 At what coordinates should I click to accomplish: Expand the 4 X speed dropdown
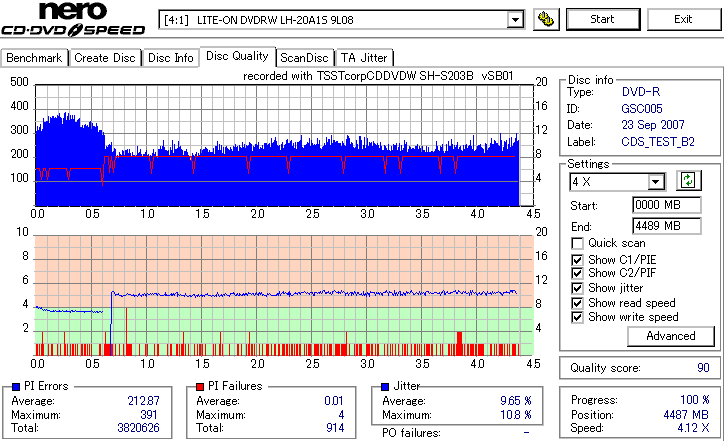(x=656, y=182)
